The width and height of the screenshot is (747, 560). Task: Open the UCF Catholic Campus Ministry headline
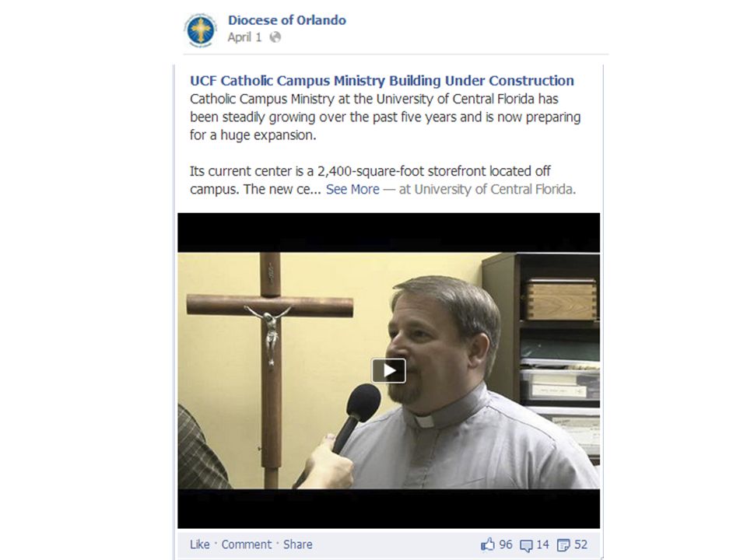pos(381,80)
